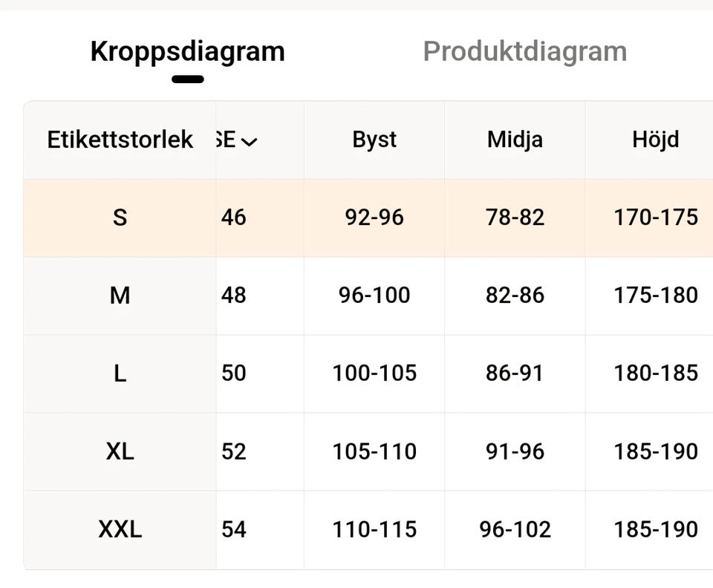Expand the SE size-region dropdown chevron
Image resolution: width=713 pixels, height=588 pixels.
250,141
